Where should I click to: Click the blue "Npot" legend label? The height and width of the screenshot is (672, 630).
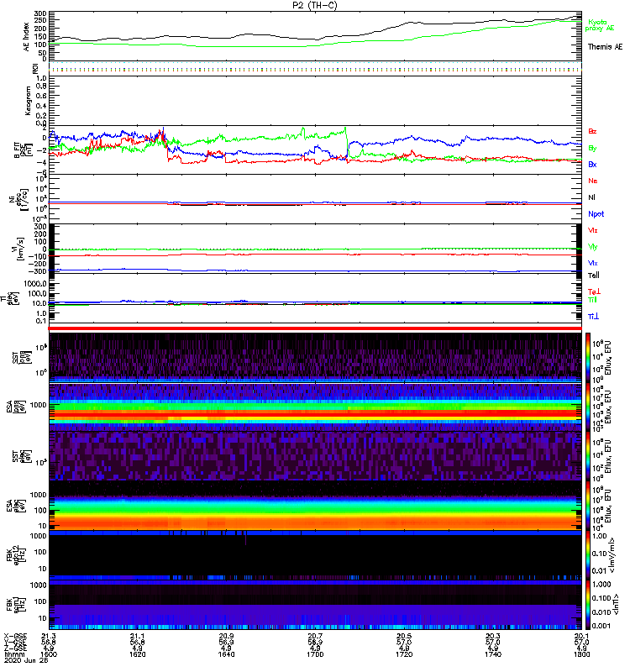[x=596, y=214]
